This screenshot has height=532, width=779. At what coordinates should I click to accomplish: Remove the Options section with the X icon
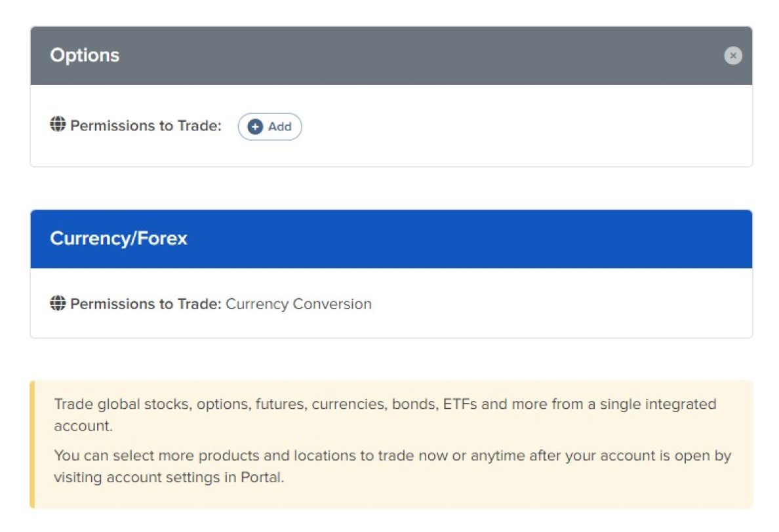click(x=732, y=56)
